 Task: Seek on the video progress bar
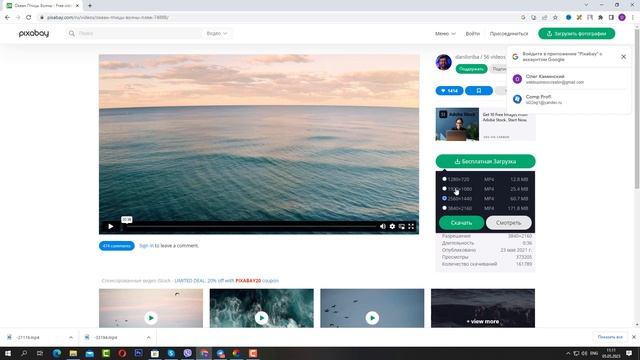[249, 226]
